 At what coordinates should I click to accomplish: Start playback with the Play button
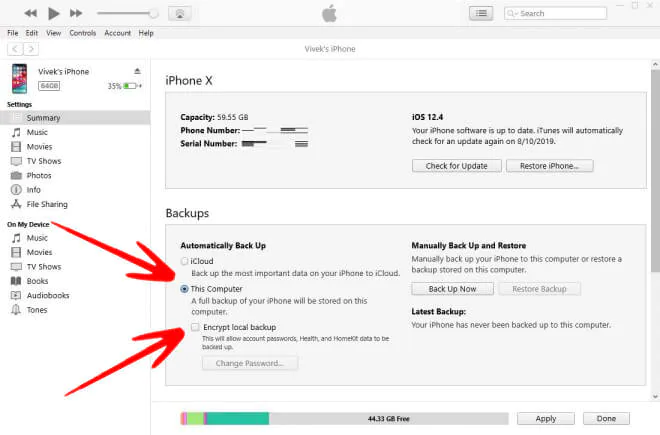pos(53,13)
